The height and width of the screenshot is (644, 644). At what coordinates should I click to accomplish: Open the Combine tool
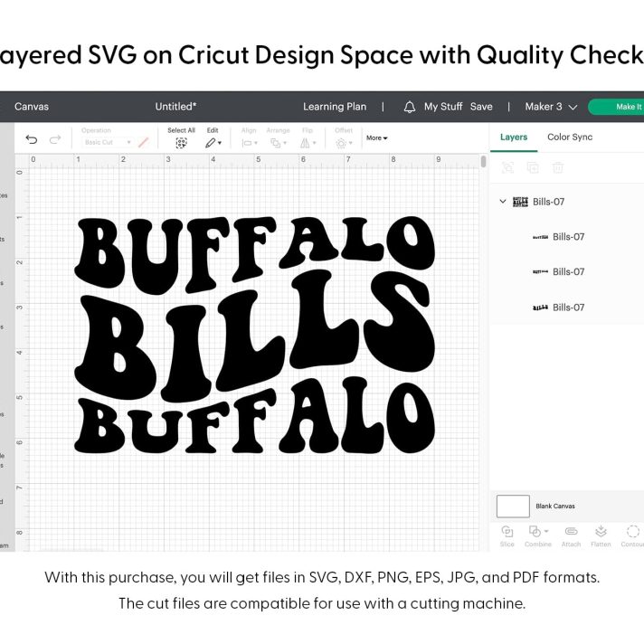click(x=537, y=535)
